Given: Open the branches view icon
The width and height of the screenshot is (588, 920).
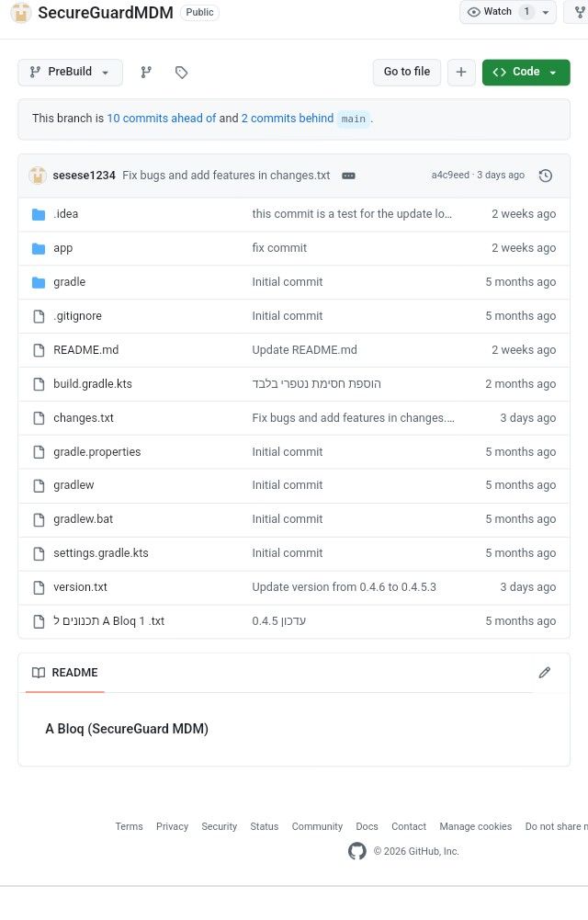Looking at the screenshot, I should pos(146,73).
